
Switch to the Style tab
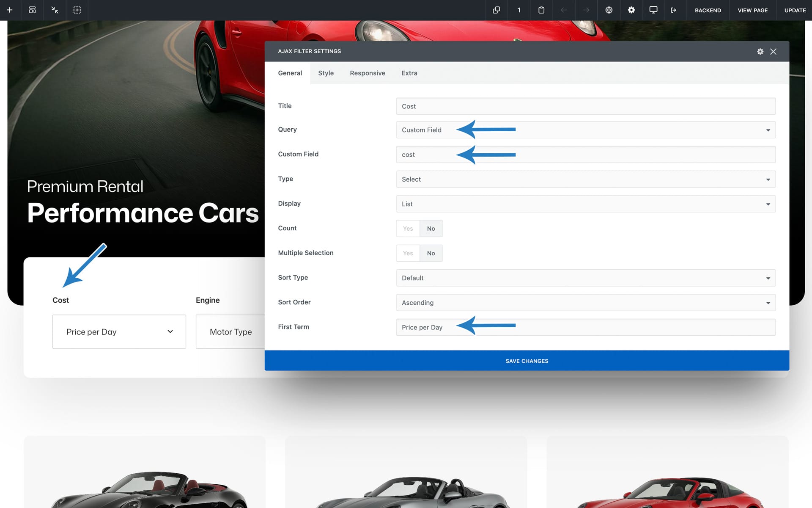(x=326, y=73)
